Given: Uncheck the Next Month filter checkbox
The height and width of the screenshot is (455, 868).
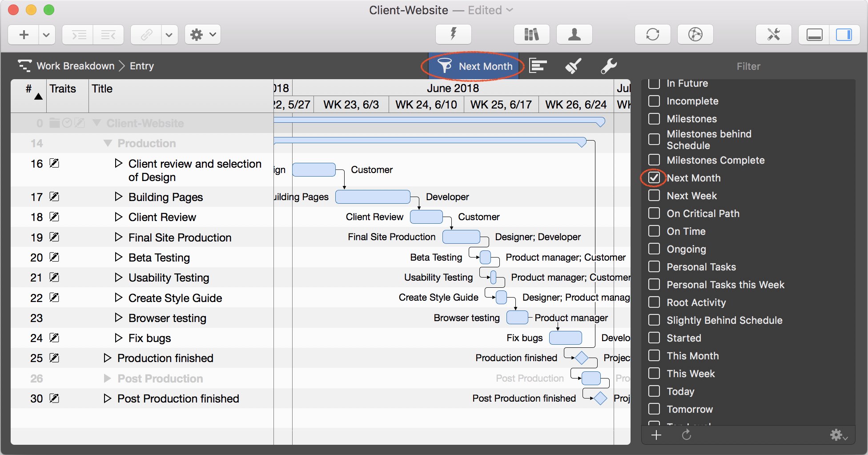Looking at the screenshot, I should click(x=654, y=177).
